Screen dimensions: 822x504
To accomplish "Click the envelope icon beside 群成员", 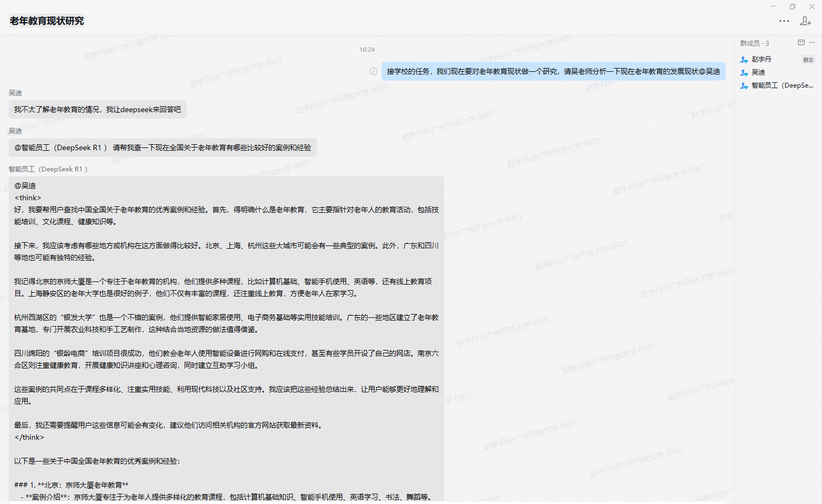I will coord(801,42).
